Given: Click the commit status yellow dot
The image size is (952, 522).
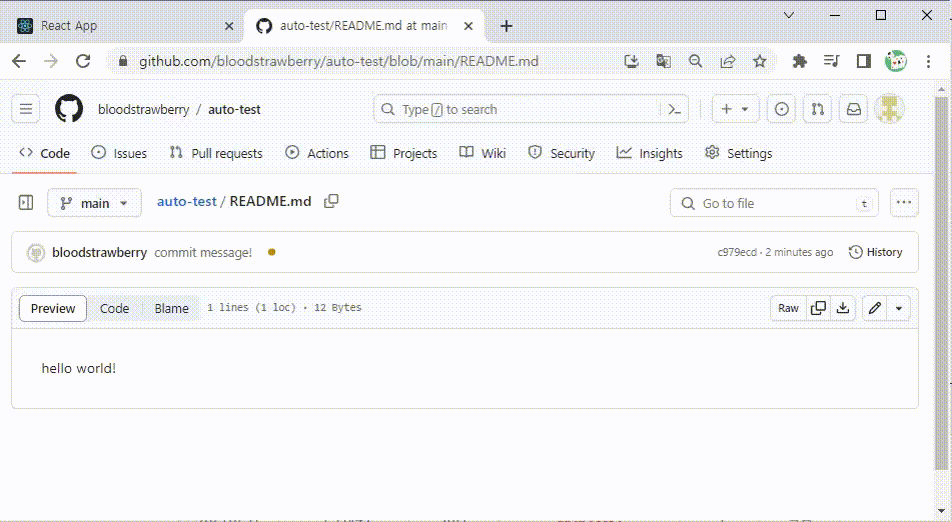Looking at the screenshot, I should (x=271, y=252).
